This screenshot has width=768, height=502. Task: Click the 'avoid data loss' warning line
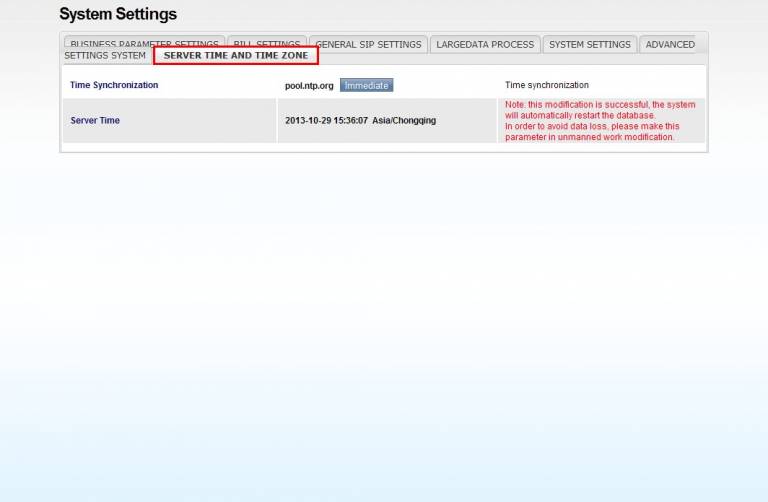[592, 126]
